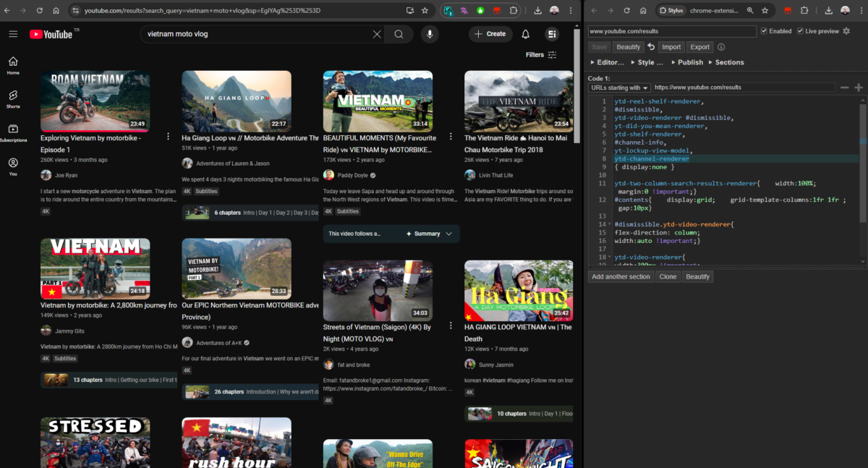Open the Ha Giang Loop video thumbnail
Viewport: 868px width, 468px height.
coord(237,101)
